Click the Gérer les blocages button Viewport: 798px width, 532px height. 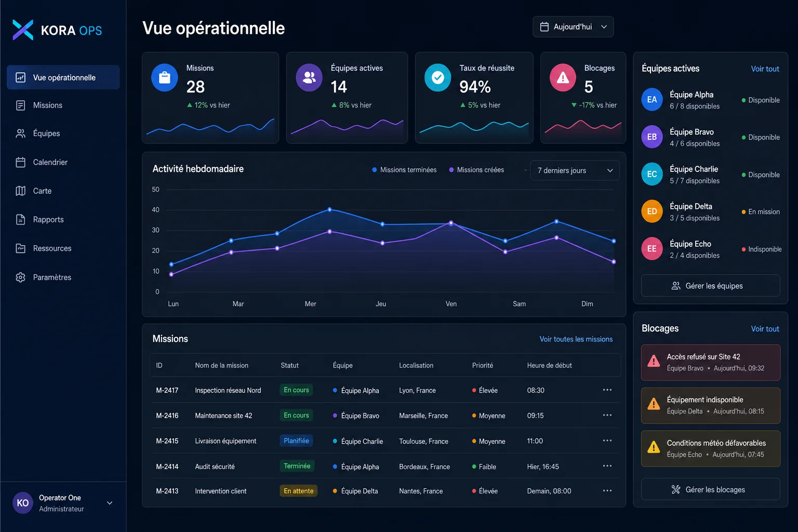click(710, 489)
